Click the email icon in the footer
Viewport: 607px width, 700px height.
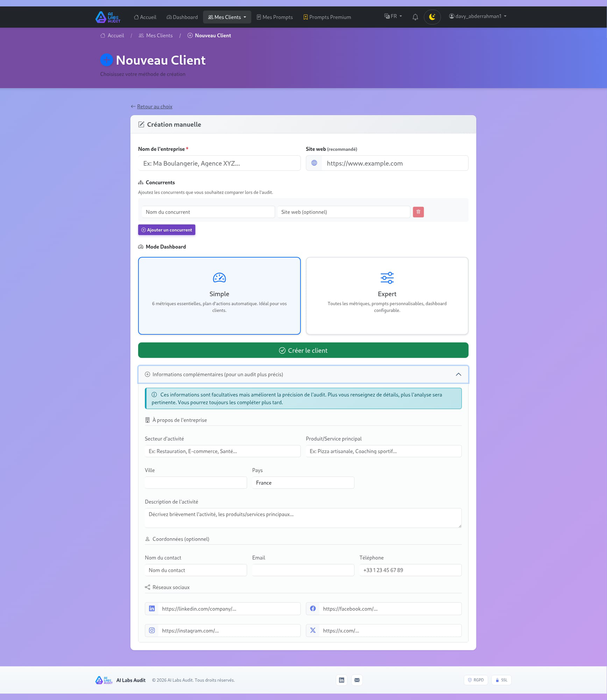357,680
